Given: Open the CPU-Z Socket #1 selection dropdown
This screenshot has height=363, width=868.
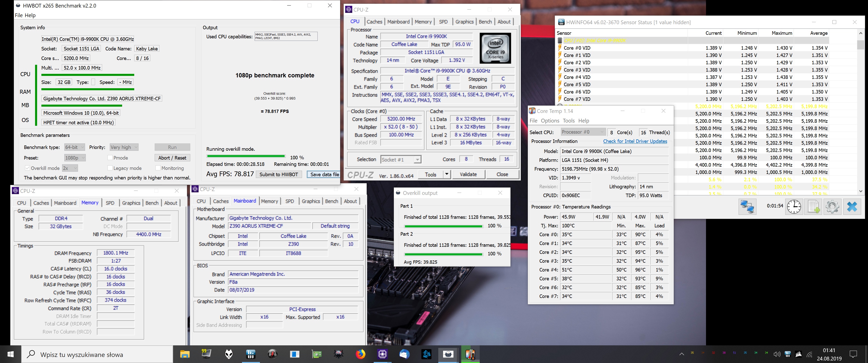Looking at the screenshot, I should click(x=401, y=160).
